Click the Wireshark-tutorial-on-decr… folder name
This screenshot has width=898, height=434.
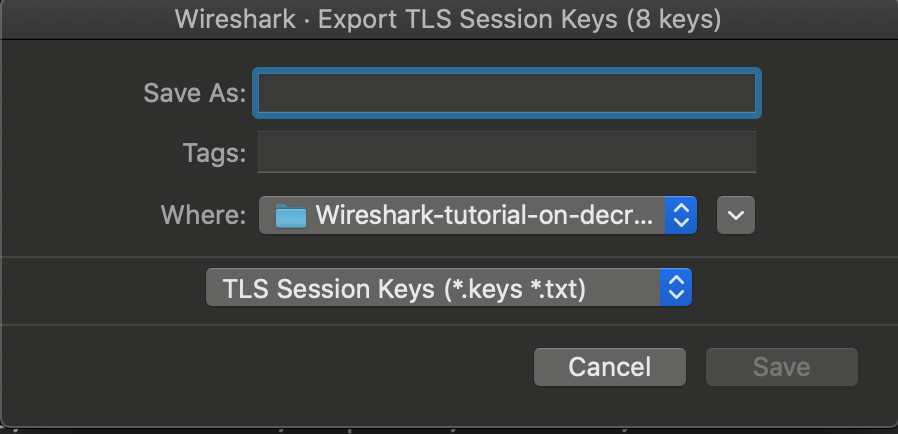486,214
